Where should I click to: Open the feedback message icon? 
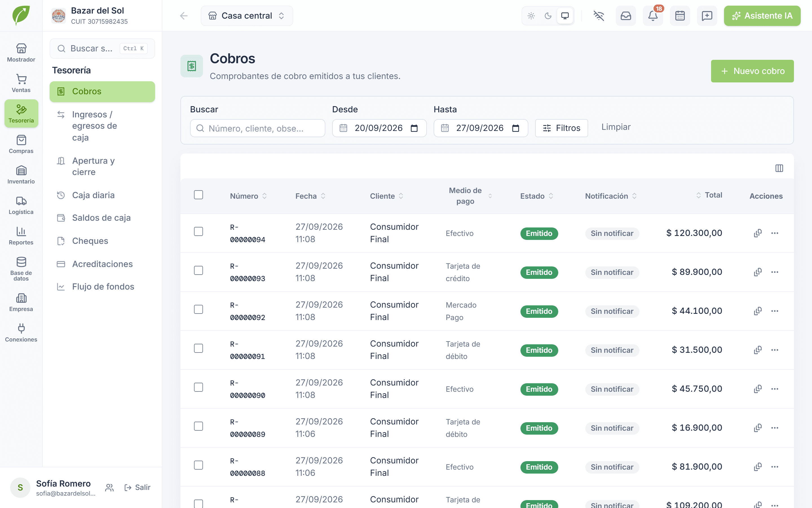click(x=707, y=16)
